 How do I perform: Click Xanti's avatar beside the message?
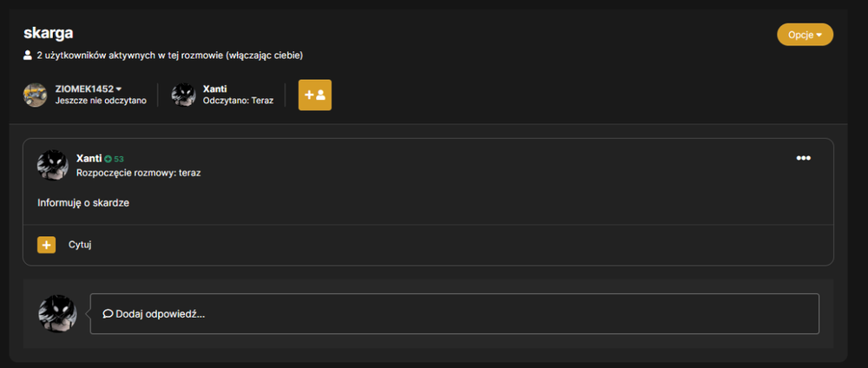53,165
